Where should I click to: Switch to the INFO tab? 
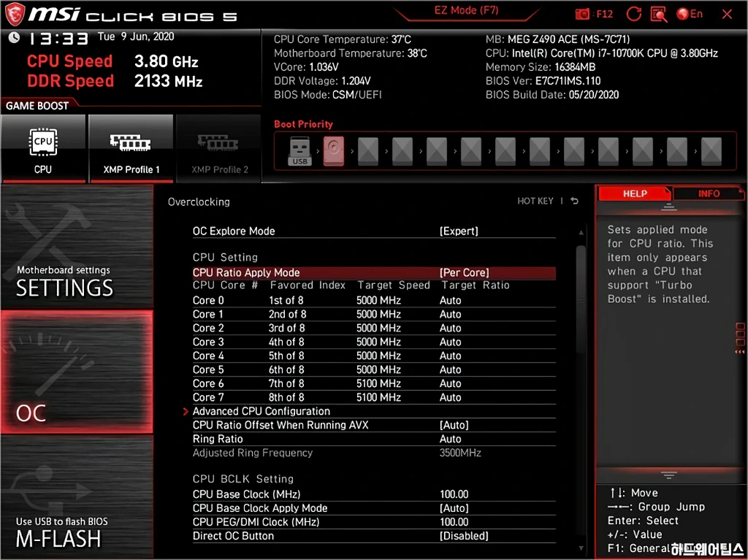709,193
